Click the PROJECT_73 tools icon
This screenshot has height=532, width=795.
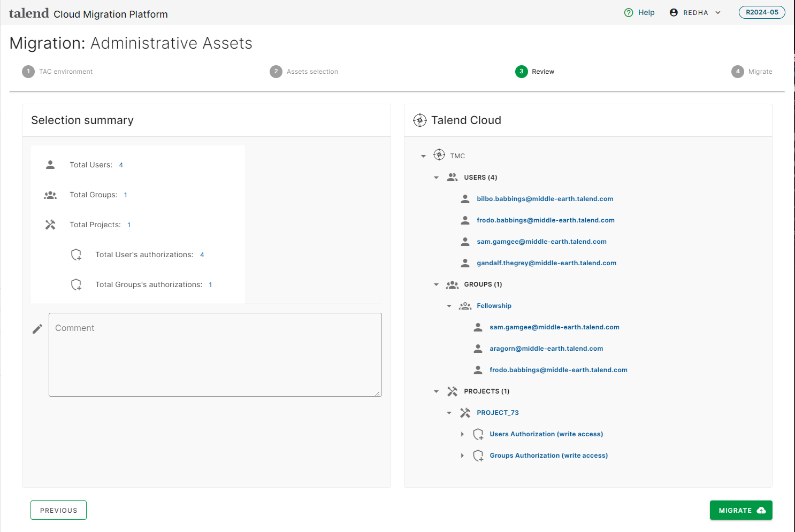465,413
